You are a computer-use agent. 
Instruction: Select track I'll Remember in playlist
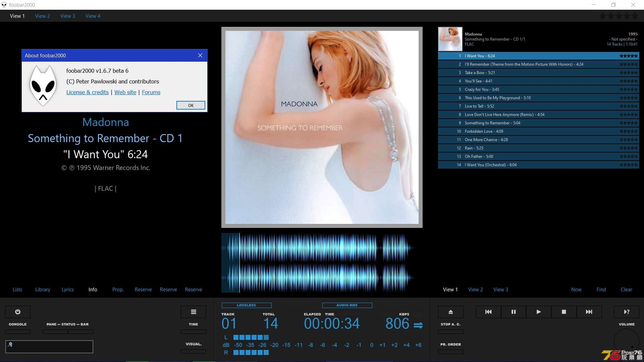pos(538,64)
